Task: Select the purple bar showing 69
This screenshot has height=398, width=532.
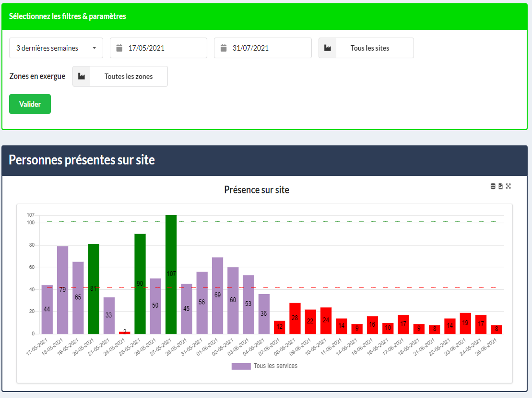Action: 217,296
